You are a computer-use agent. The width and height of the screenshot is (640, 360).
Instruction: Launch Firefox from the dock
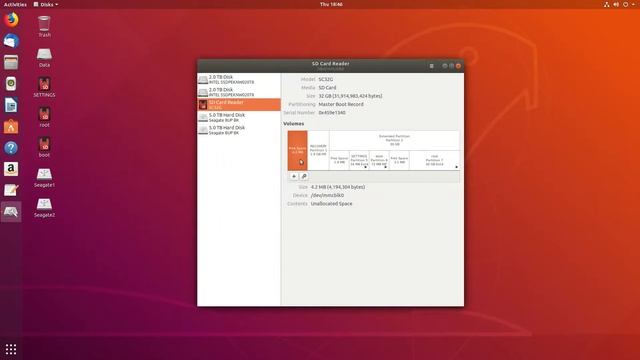coord(11,20)
